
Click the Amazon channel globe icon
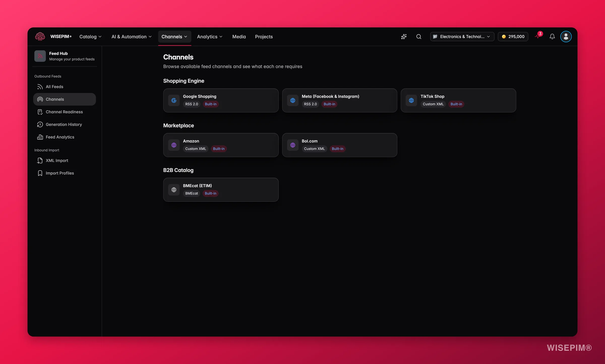[x=174, y=145]
